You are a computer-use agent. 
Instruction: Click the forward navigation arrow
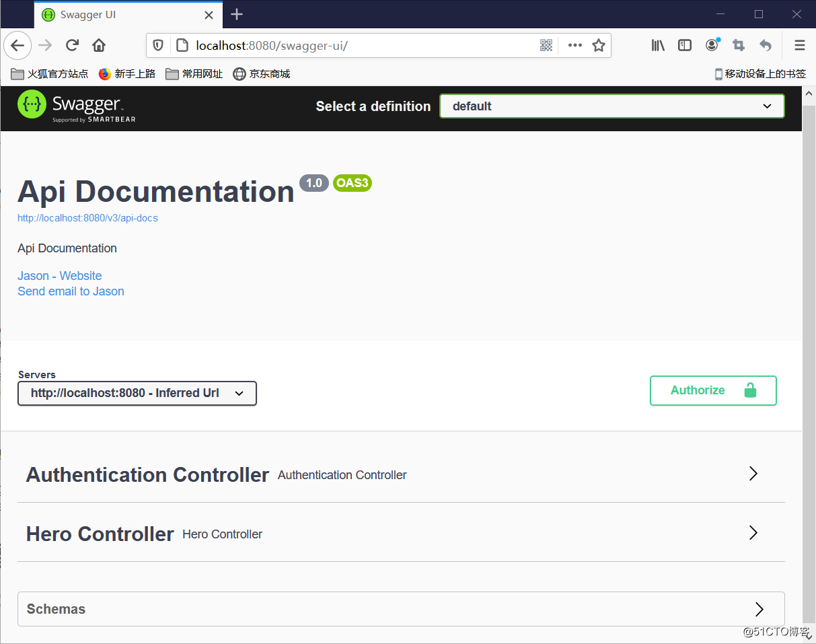pyautogui.click(x=45, y=45)
